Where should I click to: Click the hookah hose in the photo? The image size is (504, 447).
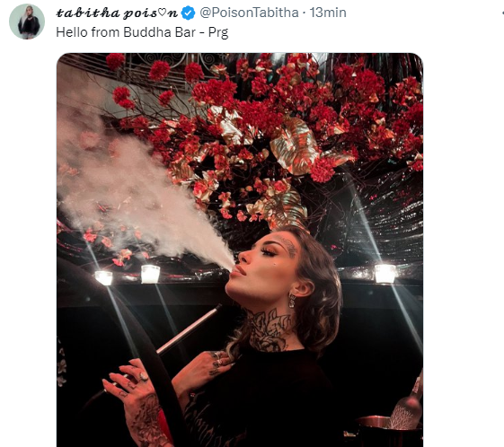tap(190, 329)
